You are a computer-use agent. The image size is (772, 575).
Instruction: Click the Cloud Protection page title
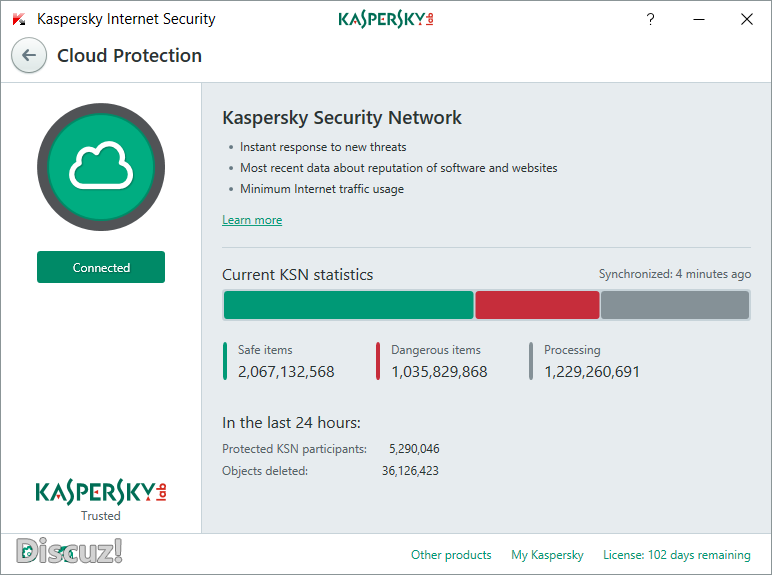pos(129,56)
